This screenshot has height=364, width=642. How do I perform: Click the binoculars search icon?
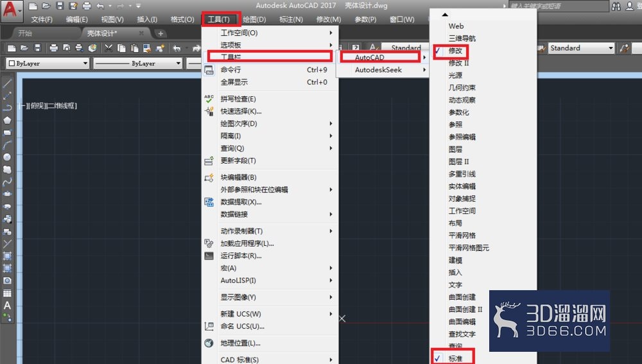(x=616, y=6)
